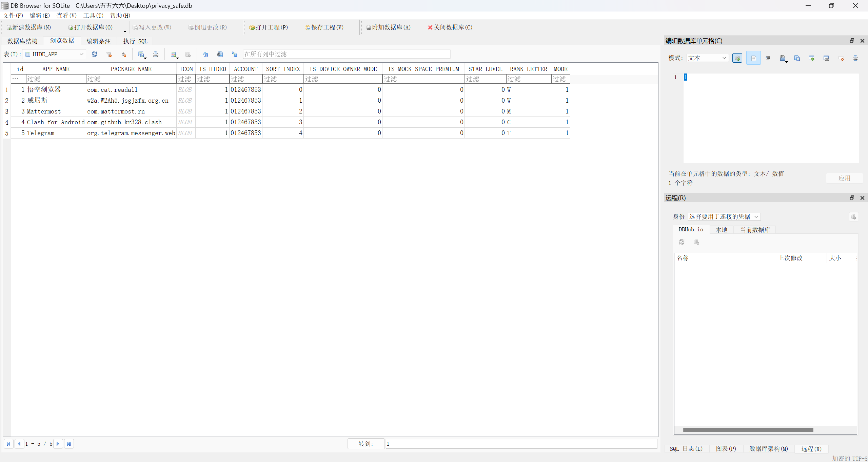Viewport: 868px width, 462px height.
Task: Click horizontal scrollbar in remote file list
Action: tap(748, 430)
